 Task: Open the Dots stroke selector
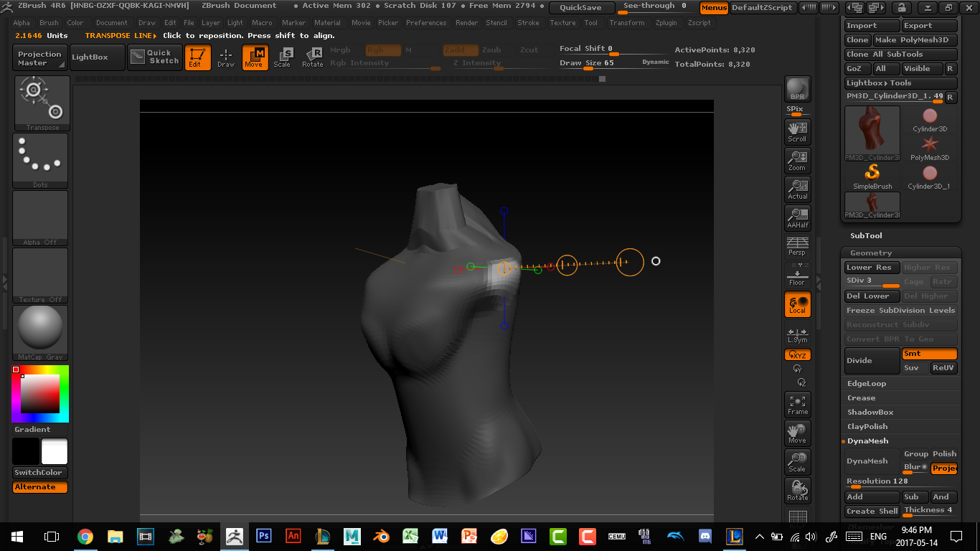click(41, 161)
